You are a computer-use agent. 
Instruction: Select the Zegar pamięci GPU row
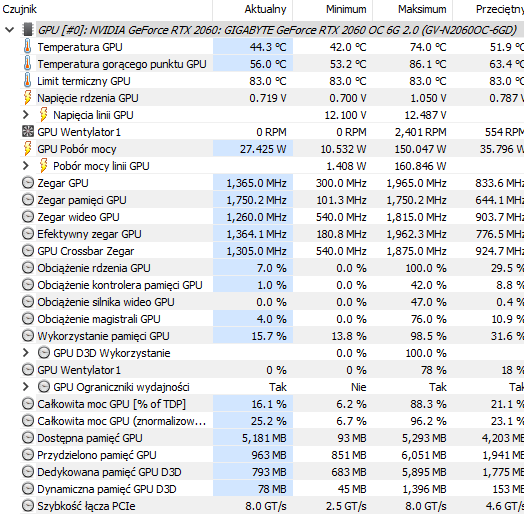(272, 200)
